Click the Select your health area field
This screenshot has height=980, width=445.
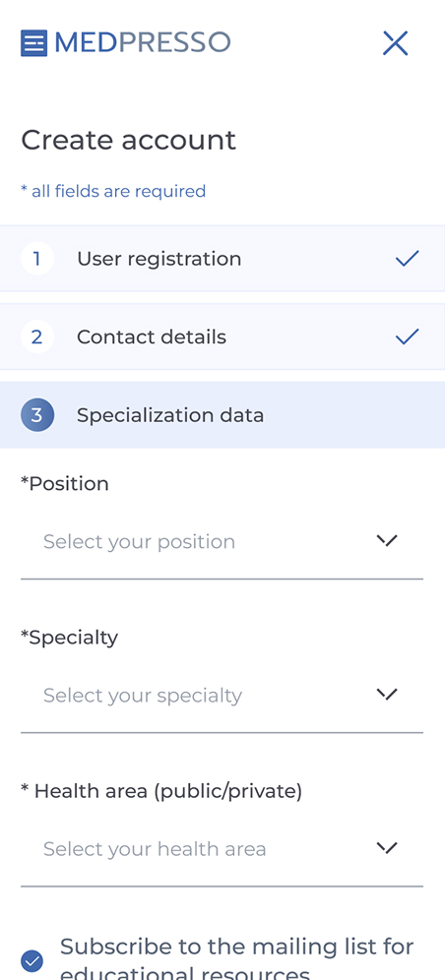tap(222, 849)
